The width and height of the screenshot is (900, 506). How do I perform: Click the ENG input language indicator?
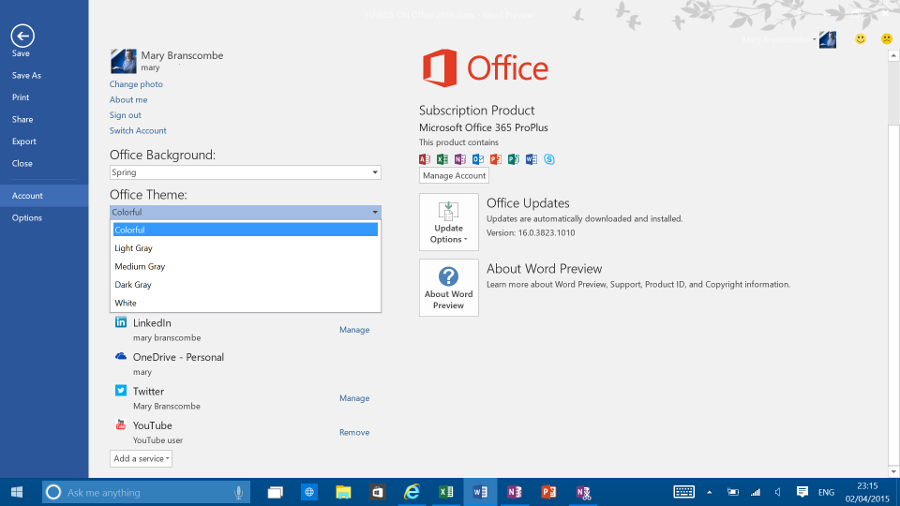826,492
